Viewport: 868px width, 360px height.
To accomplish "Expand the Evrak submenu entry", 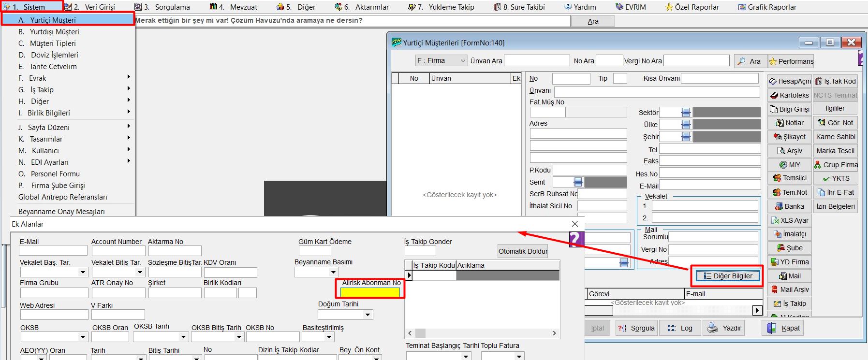I will coord(73,78).
